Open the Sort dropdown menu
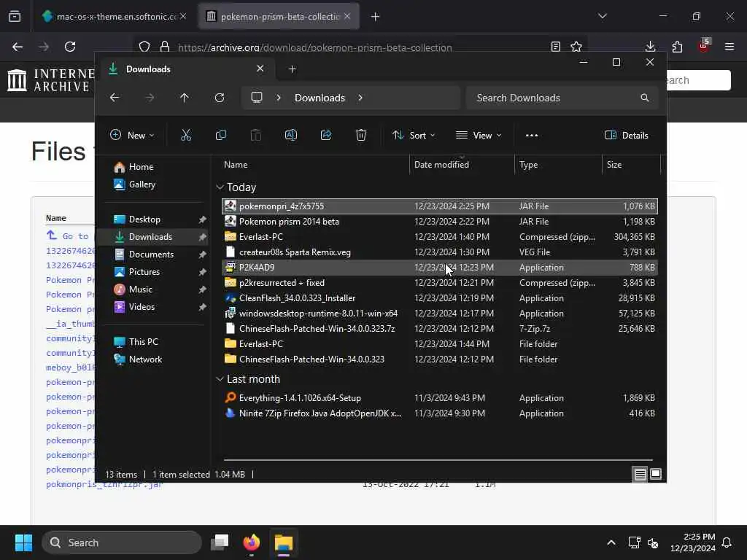 point(414,135)
